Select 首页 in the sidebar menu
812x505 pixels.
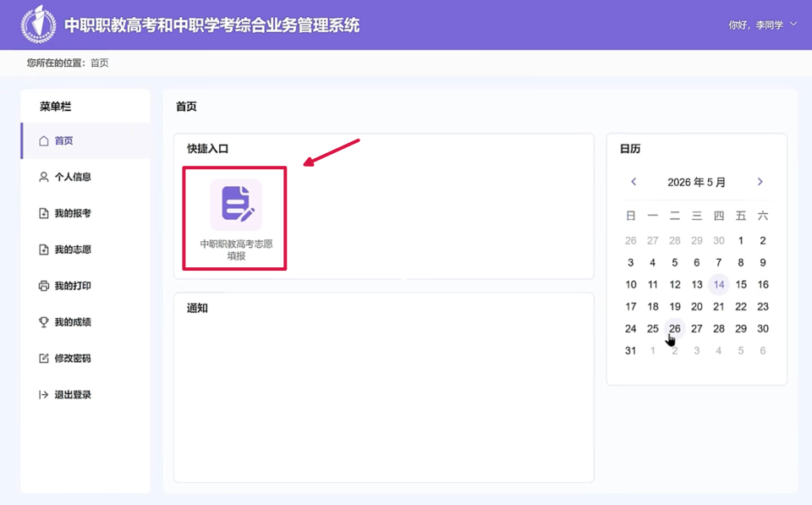coord(85,141)
